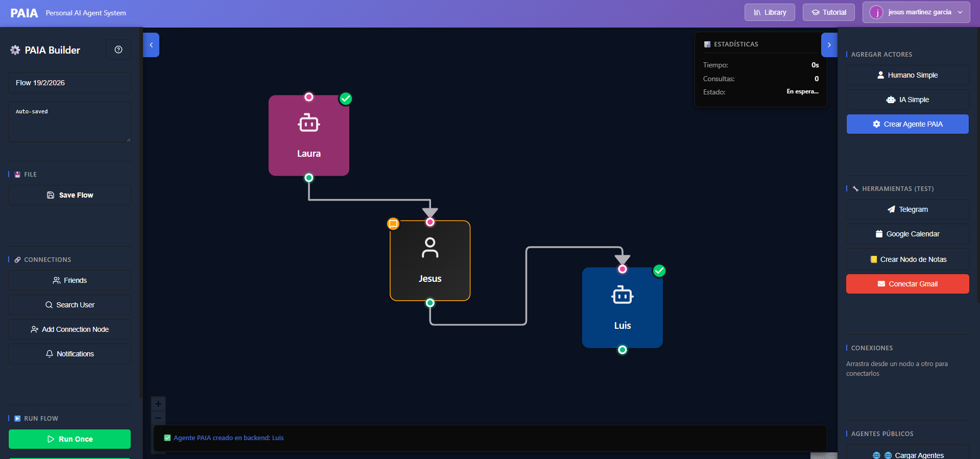Click the Estado value 'En espera...'
Screen dimensions: 980x459
[x=802, y=91]
